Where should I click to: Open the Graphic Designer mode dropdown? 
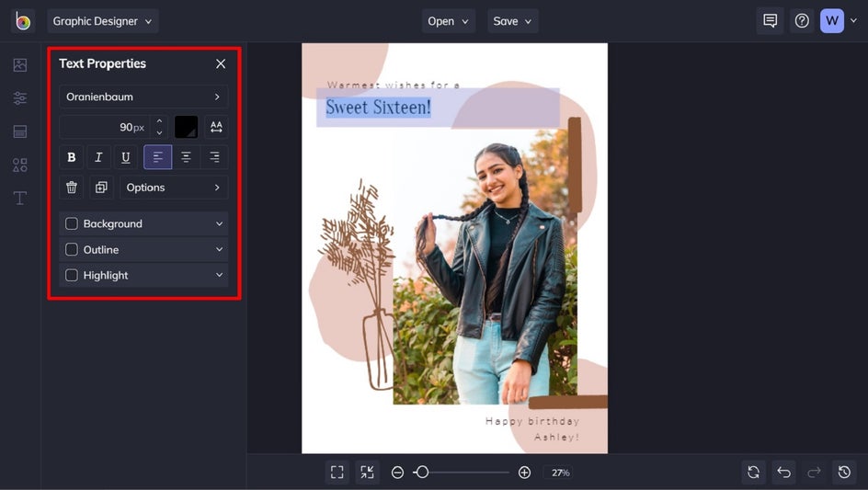102,21
